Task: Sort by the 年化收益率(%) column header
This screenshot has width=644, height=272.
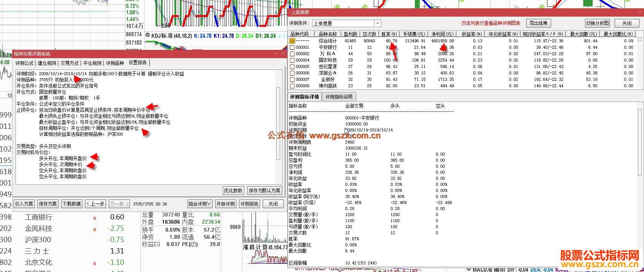Action: (502, 34)
